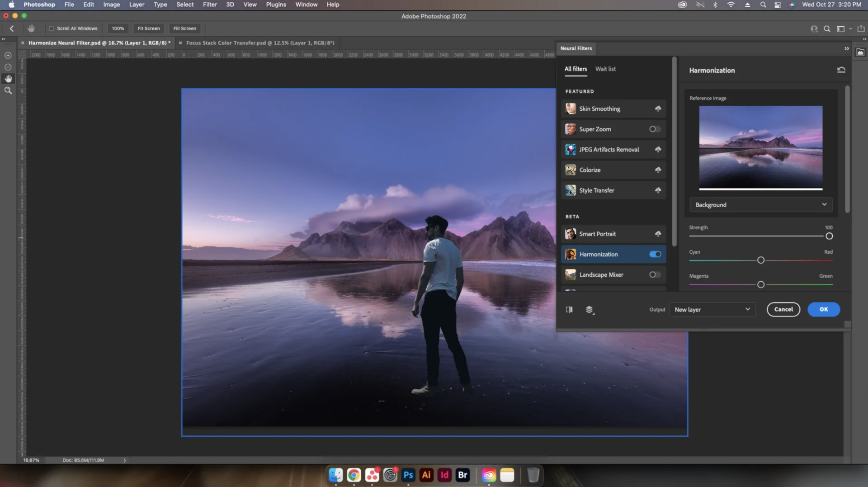This screenshot has width=868, height=487.
Task: Select the Zoom Out tool icon
Action: [8, 67]
